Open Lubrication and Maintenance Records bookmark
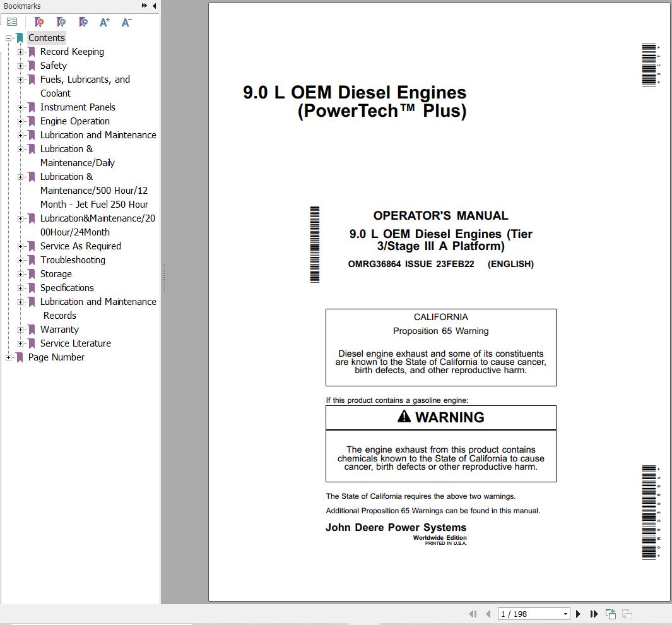The width and height of the screenshot is (672, 625). tap(98, 309)
